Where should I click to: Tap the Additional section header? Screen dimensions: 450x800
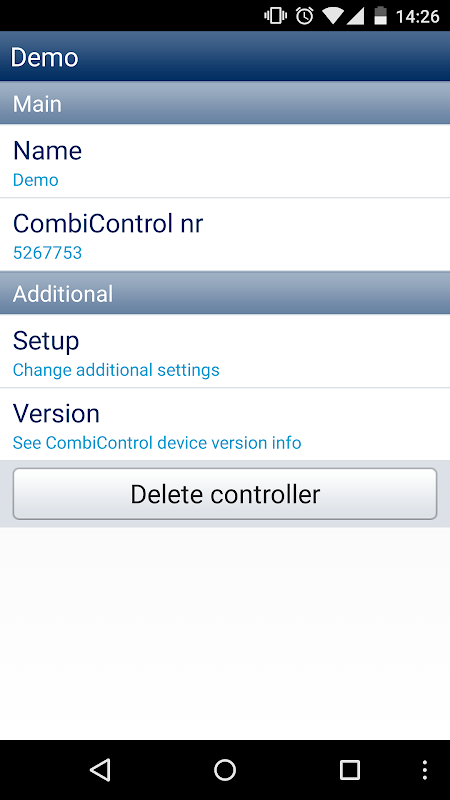point(225,293)
